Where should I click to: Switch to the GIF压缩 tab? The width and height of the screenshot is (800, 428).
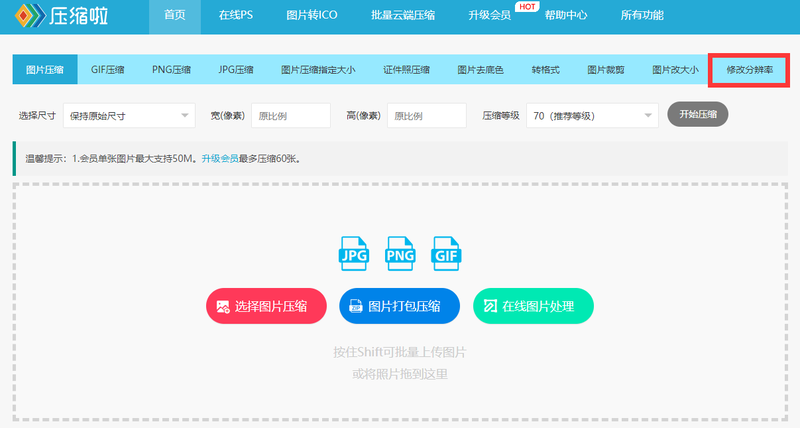point(108,69)
